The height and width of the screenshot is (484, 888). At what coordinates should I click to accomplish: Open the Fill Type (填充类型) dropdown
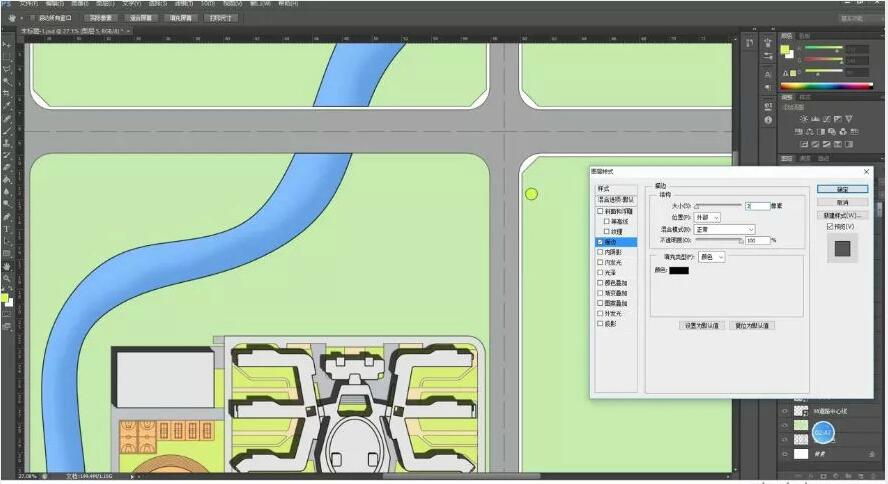coord(712,257)
